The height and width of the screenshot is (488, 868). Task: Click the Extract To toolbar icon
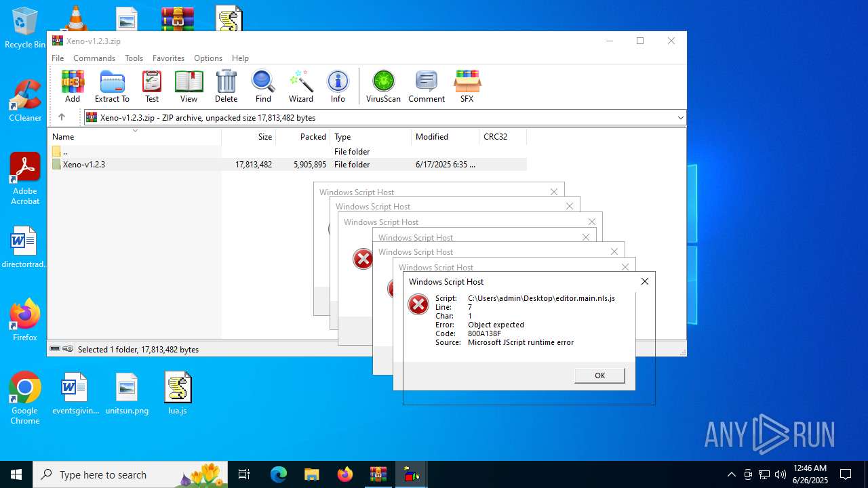click(112, 86)
